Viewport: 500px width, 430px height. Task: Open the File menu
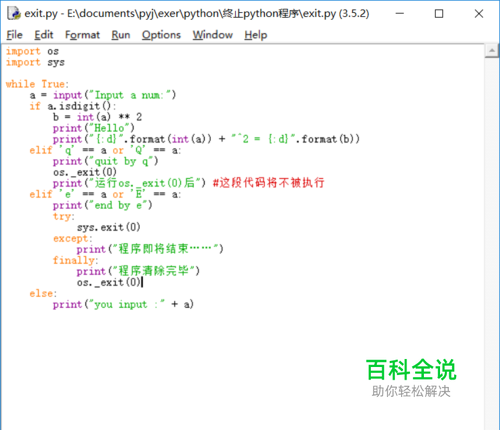coord(15,35)
